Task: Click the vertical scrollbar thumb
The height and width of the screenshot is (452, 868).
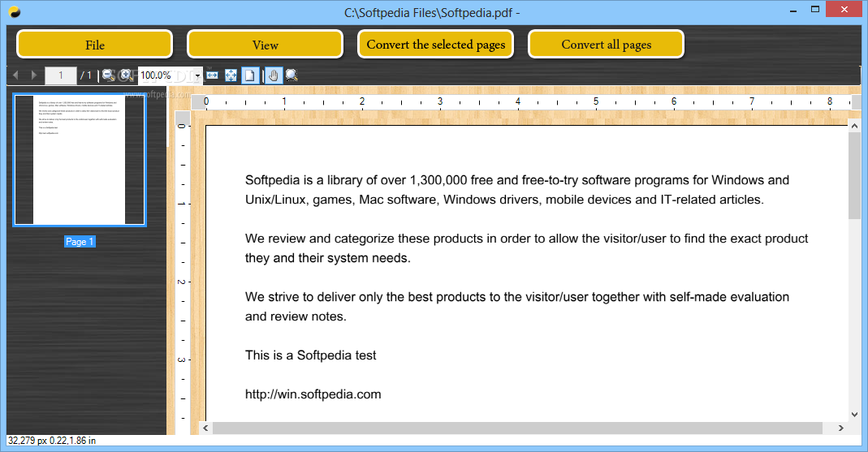Action: [855, 175]
